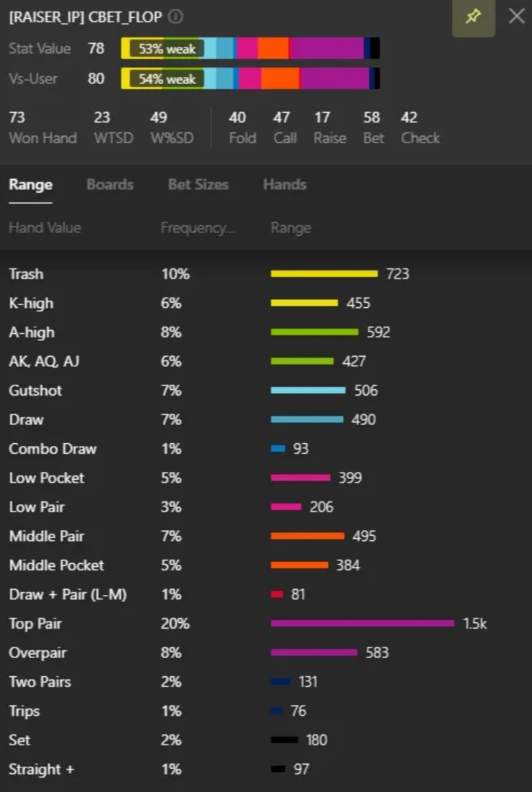Viewport: 532px width, 792px height.
Task: Select the Straight + row label
Action: pyautogui.click(x=41, y=769)
